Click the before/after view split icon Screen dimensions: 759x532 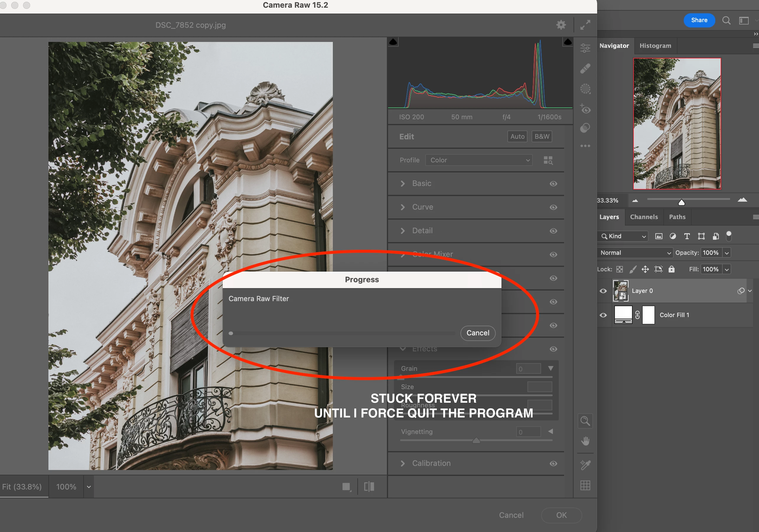[x=369, y=487]
